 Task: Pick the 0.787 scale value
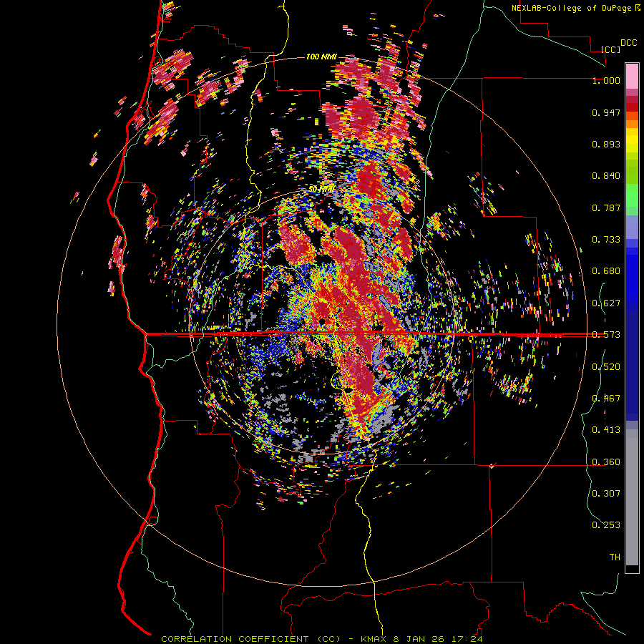[x=606, y=208]
